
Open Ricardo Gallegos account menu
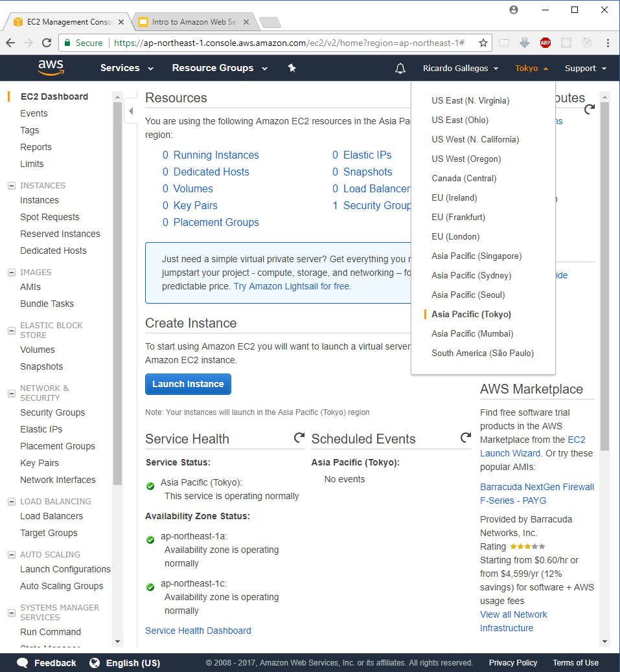461,68
